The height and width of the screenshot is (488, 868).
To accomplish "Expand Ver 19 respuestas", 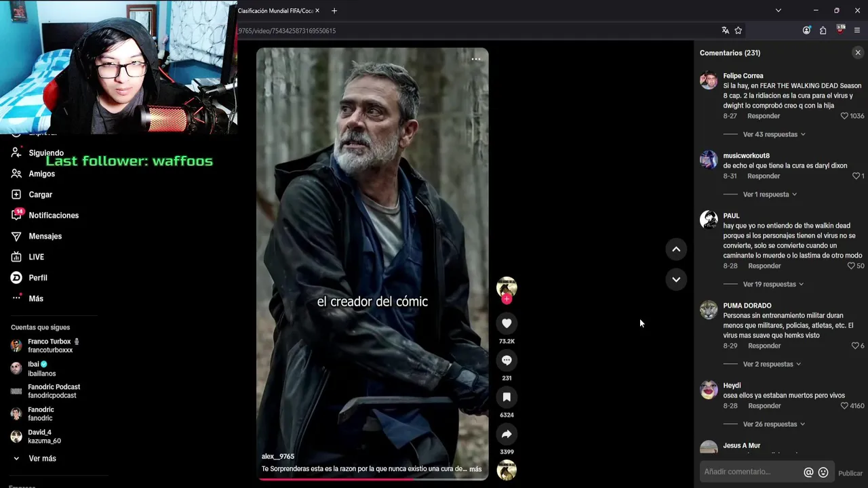I will pyautogui.click(x=773, y=284).
